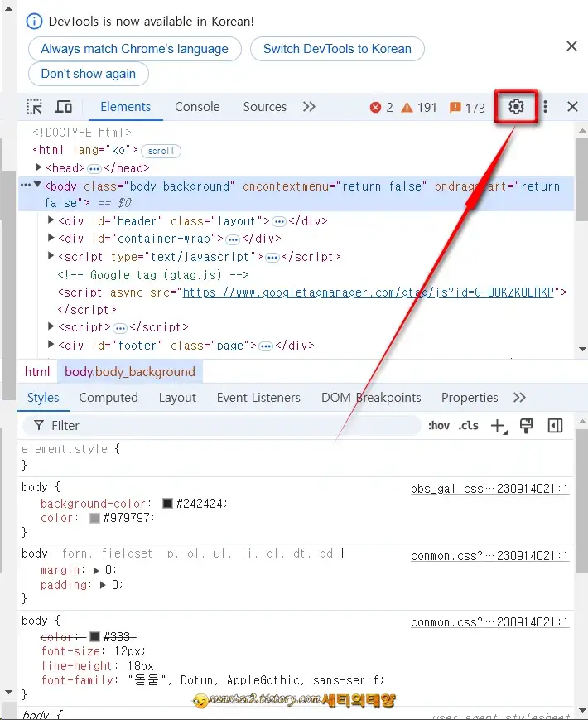588x720 pixels.
Task: Click ellipsis inside container-wrap div
Action: pos(233,239)
